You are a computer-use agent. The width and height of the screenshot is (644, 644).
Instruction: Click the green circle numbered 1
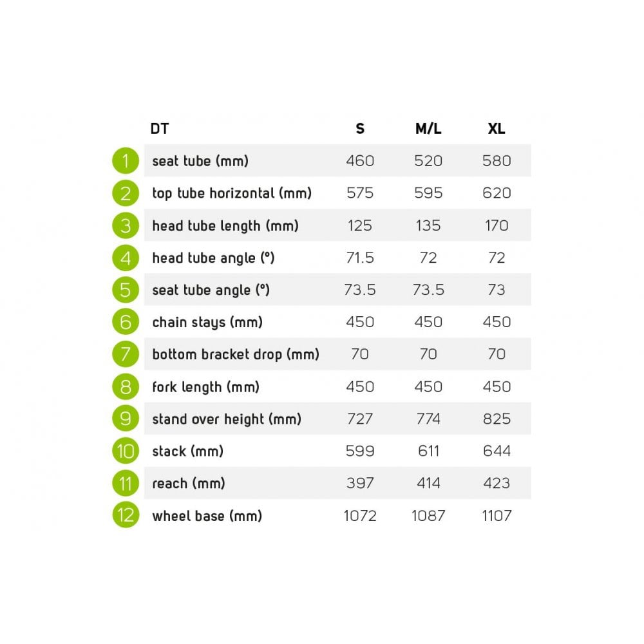126,160
